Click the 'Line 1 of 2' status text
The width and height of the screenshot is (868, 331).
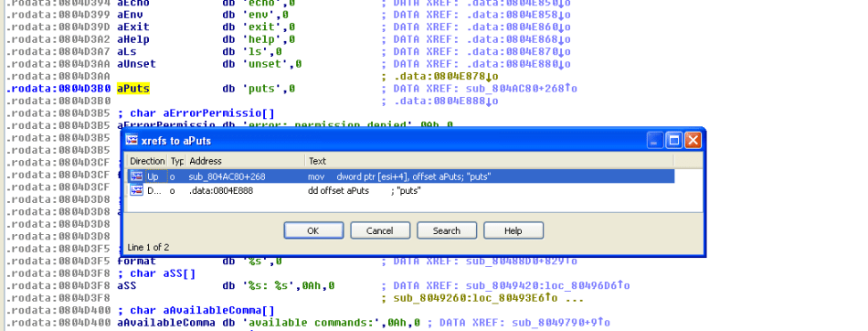(148, 247)
